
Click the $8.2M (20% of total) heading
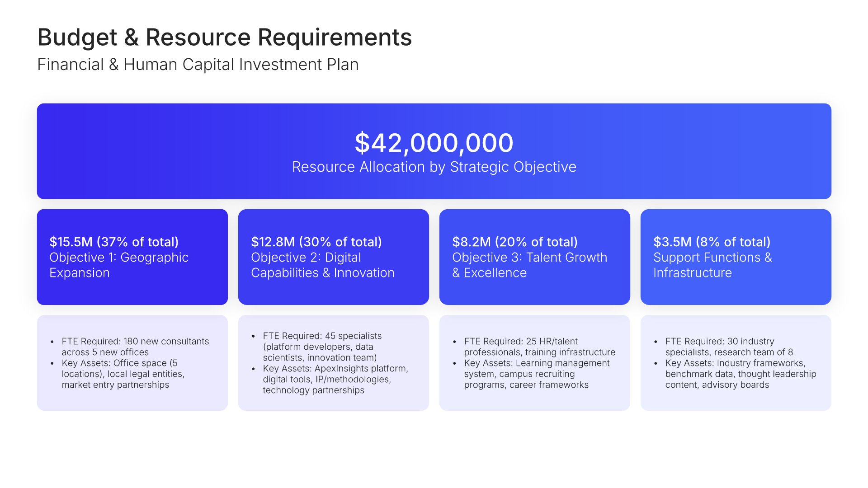514,242
